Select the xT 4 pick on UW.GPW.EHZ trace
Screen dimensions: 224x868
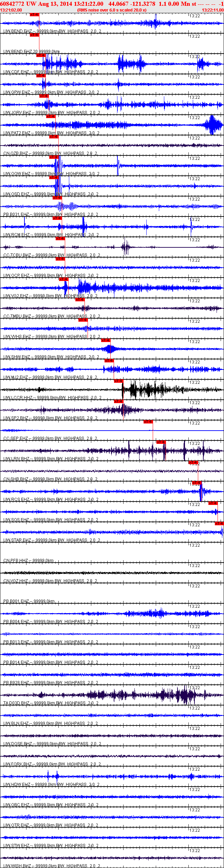coord(41,76)
